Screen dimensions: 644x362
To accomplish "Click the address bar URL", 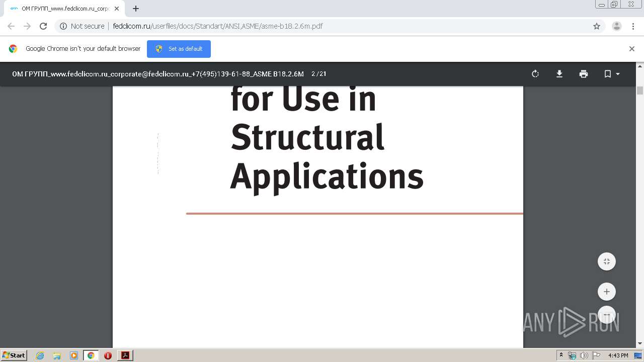I will [x=218, y=26].
